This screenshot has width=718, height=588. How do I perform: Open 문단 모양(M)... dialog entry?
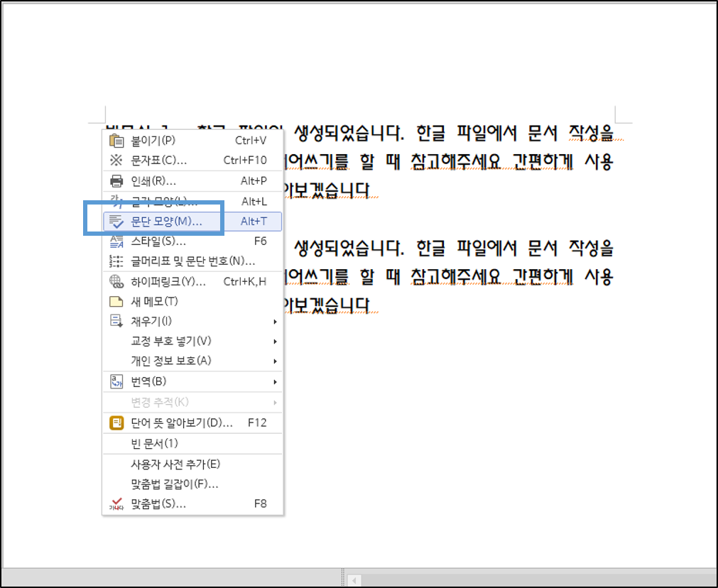(x=192, y=221)
